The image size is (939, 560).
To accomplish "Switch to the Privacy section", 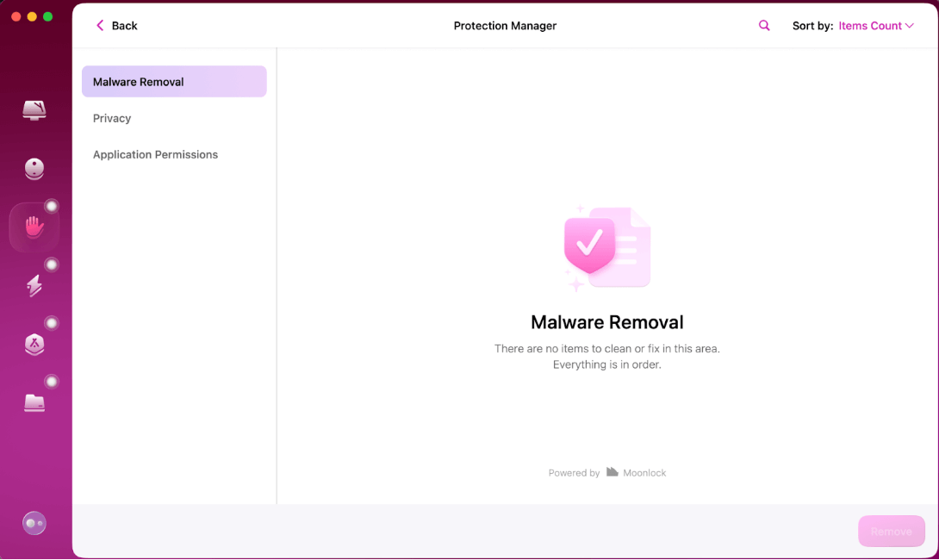I will pyautogui.click(x=112, y=118).
